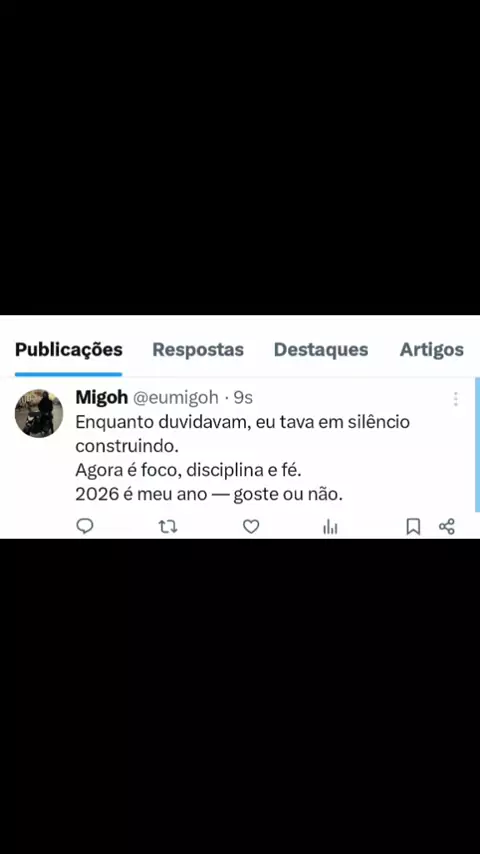Click the word 'construindo.' in the post

pyautogui.click(x=127, y=446)
